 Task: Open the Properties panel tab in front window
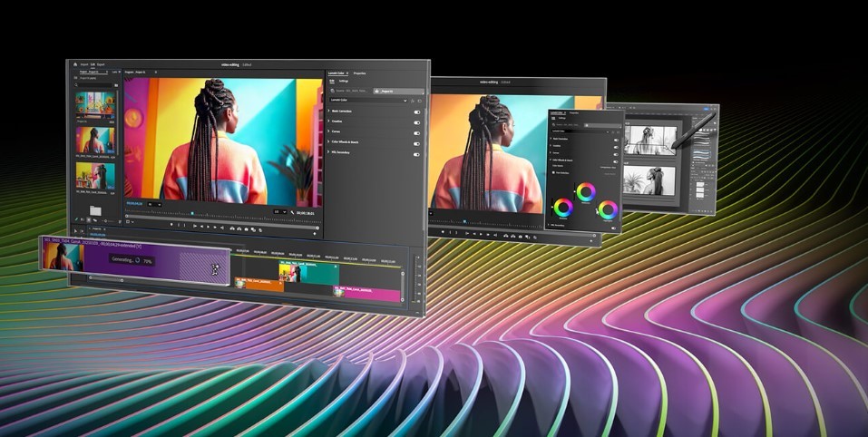point(360,73)
